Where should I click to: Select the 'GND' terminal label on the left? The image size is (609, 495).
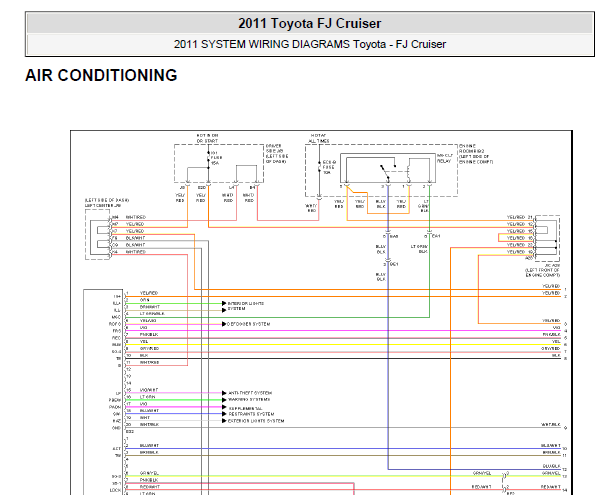point(117,428)
